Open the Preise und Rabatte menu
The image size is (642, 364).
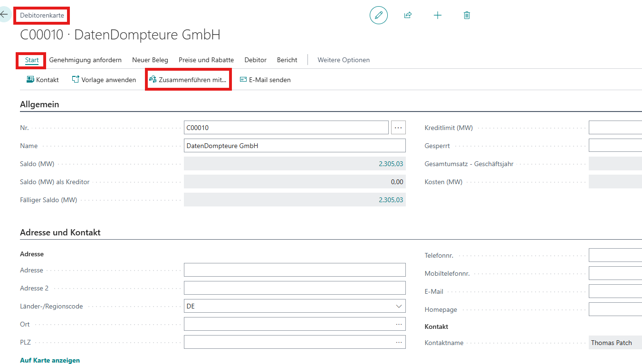(x=206, y=60)
